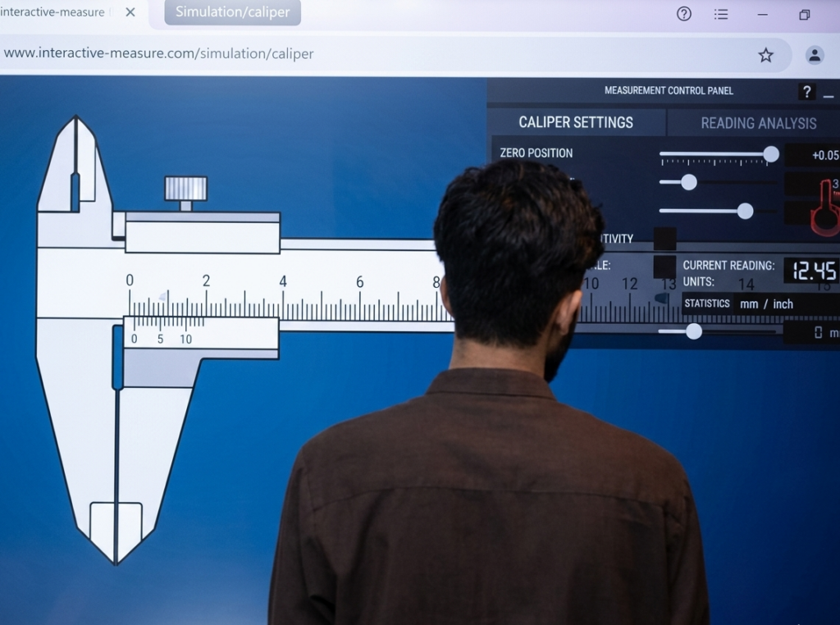The width and height of the screenshot is (840, 625).
Task: Click the third settings slider handle
Action: 745,211
